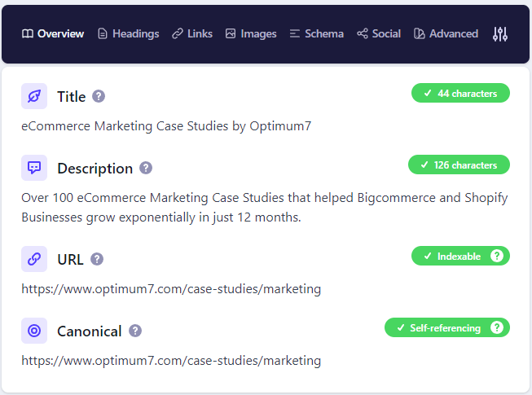Viewport: 532px width, 395px height.
Task: Click the page URL text
Action: point(171,288)
